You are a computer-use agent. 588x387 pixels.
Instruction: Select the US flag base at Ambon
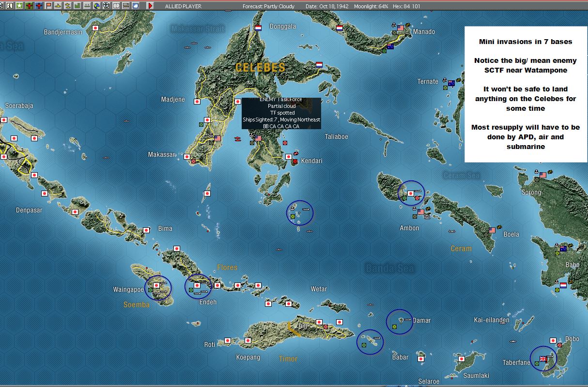[x=421, y=212]
